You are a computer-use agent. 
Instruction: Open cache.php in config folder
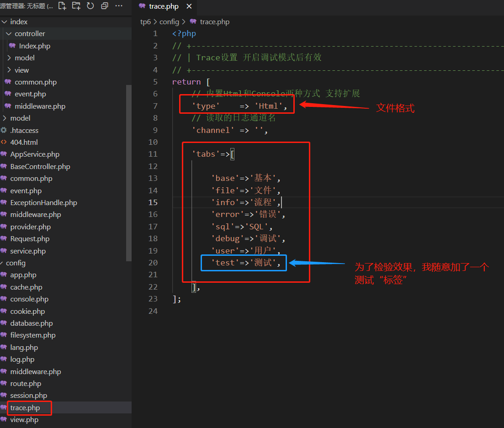click(27, 287)
